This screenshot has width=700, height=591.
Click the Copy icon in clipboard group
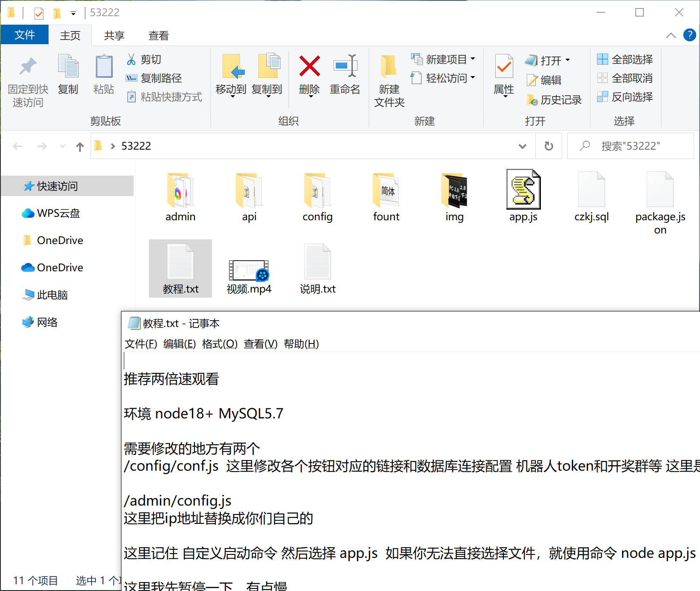click(x=68, y=67)
